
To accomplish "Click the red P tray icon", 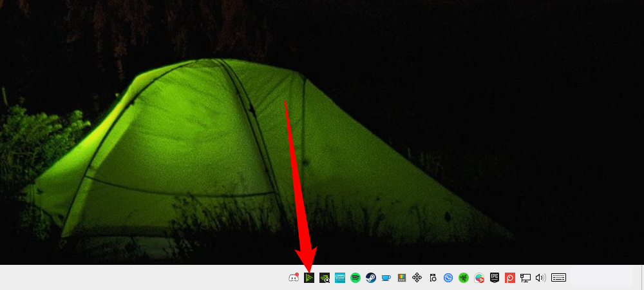I will pos(509,278).
